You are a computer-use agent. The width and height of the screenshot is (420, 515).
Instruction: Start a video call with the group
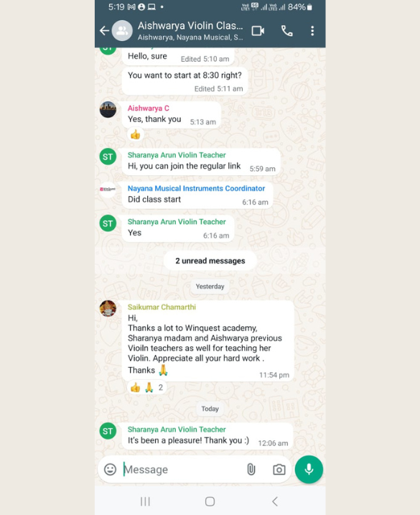[258, 31]
